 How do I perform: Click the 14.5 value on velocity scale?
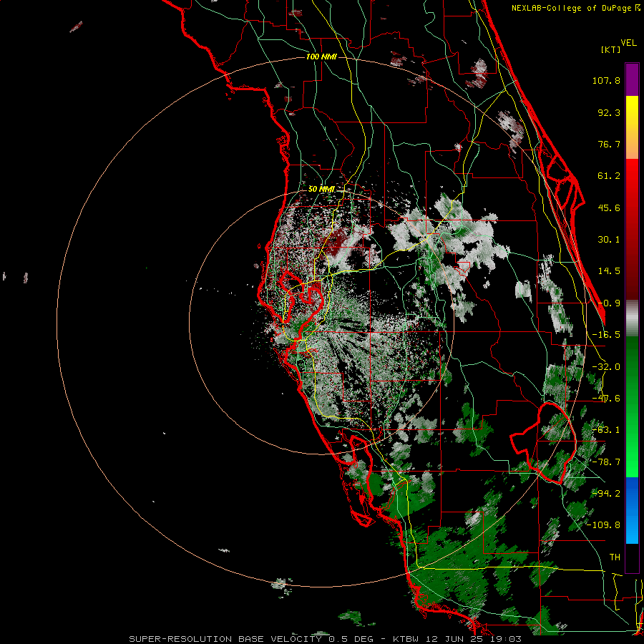point(609,271)
